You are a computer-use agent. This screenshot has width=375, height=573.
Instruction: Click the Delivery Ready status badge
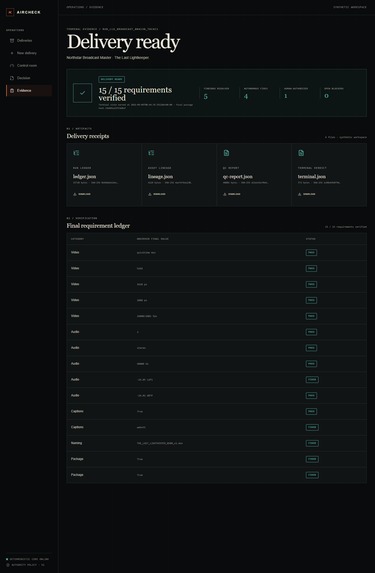tap(111, 79)
